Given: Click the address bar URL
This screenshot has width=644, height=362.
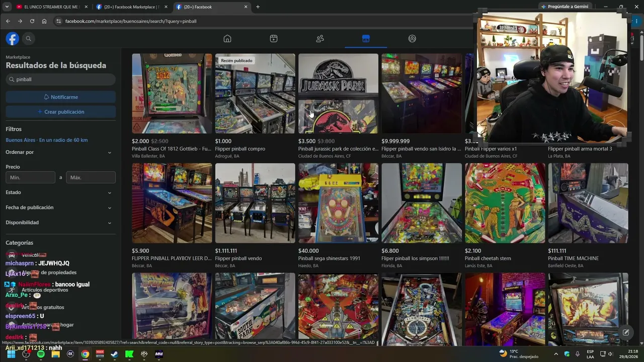Looking at the screenshot, I should 131,21.
